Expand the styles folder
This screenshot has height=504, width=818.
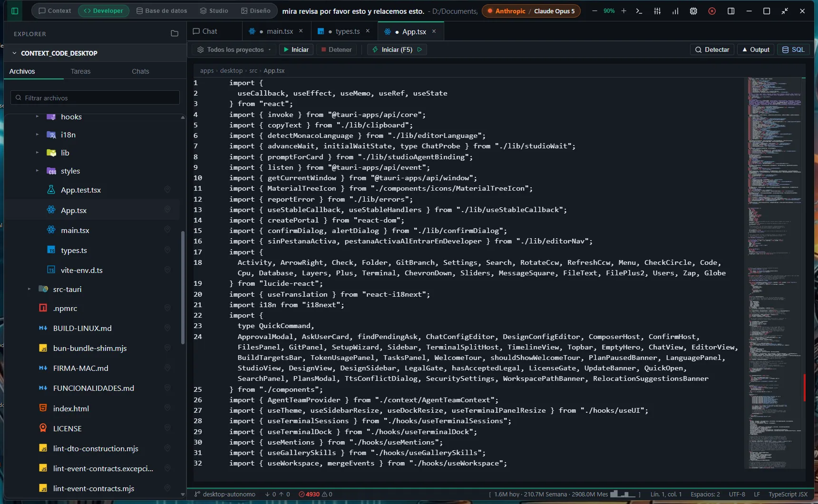click(x=37, y=171)
